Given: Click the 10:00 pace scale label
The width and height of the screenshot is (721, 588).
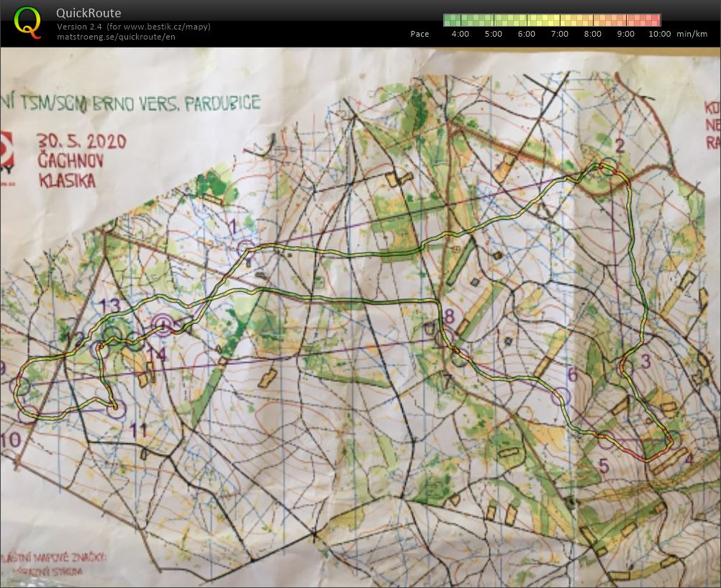Looking at the screenshot, I should (x=659, y=34).
